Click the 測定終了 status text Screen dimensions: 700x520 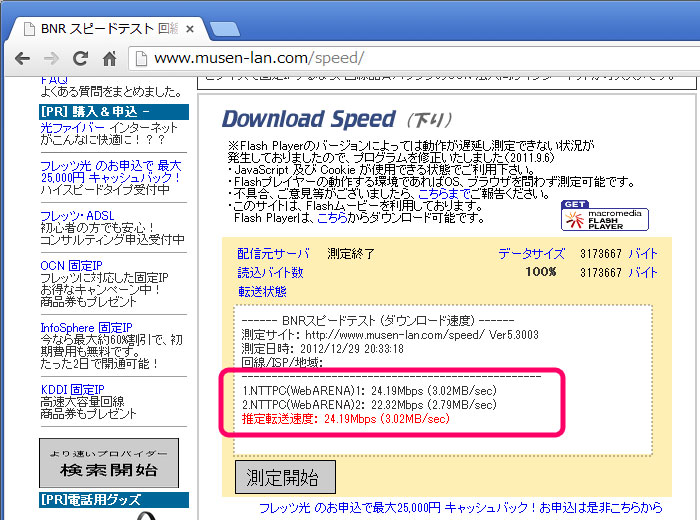(351, 254)
